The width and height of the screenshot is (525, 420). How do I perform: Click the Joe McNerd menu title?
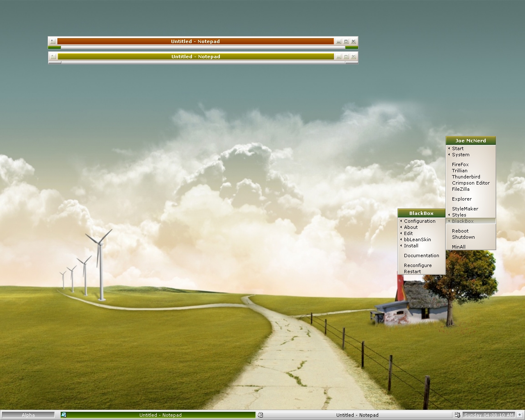(x=471, y=141)
